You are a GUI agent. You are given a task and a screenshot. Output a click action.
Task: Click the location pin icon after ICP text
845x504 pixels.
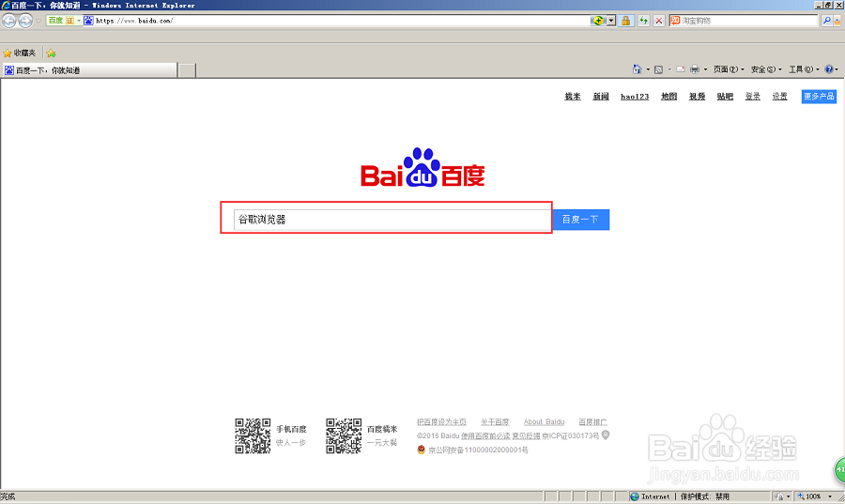click(606, 435)
